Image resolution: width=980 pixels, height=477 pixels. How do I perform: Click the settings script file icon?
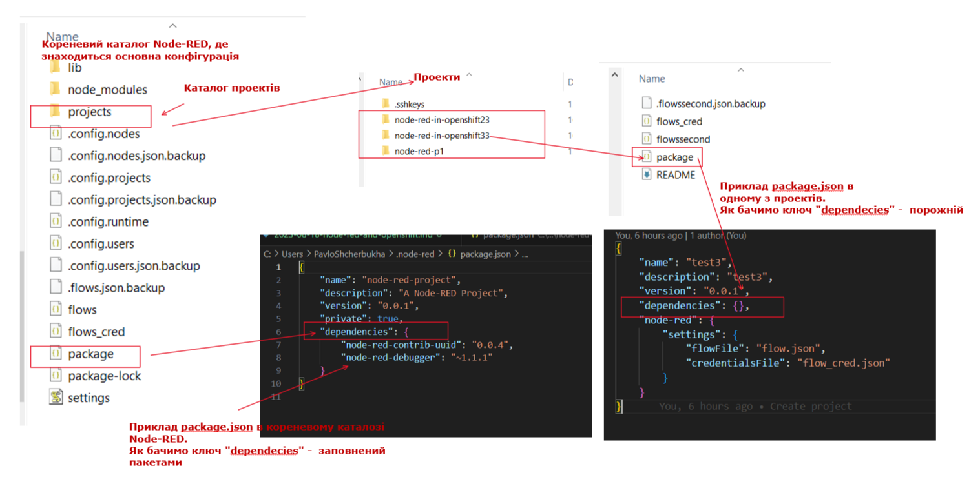click(56, 398)
